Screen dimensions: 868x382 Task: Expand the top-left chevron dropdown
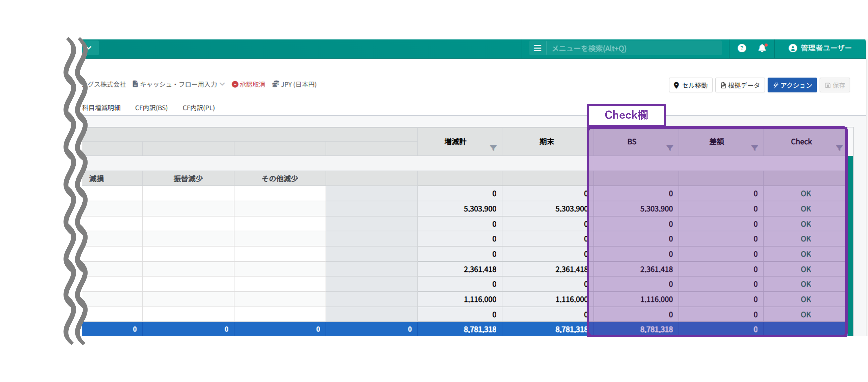point(89,48)
